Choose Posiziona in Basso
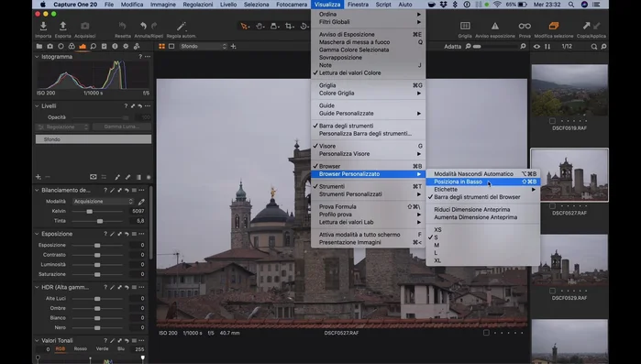Viewport: 641px width, 364px height. pos(482,182)
